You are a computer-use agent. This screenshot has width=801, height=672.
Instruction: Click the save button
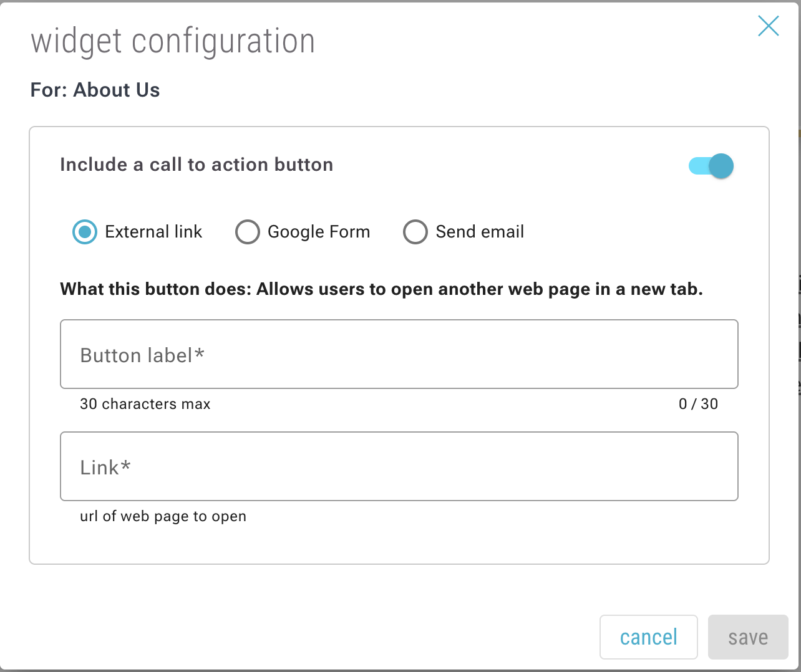[747, 637]
